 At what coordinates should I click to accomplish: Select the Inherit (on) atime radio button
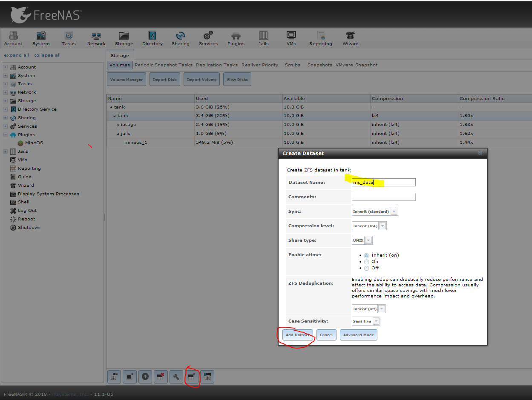tap(366, 255)
